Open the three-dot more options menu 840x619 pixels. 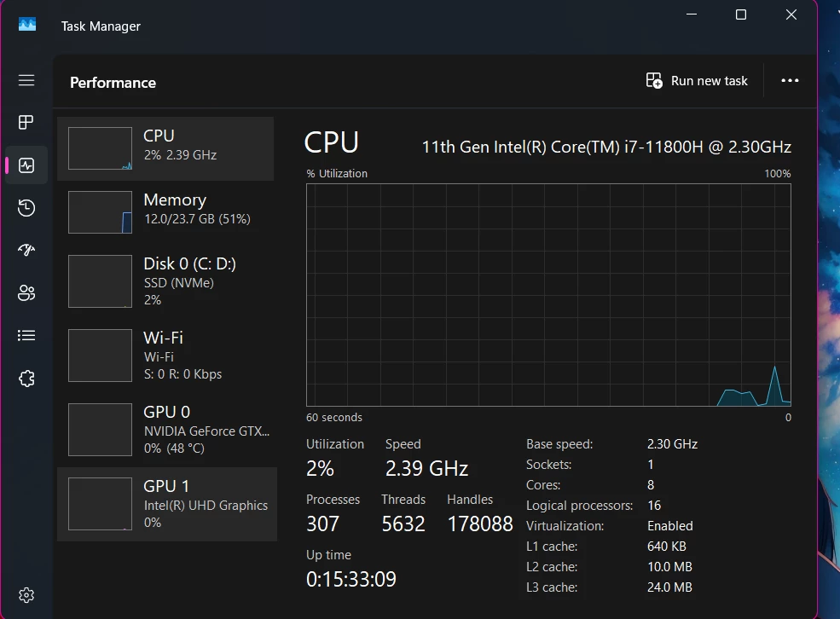point(790,80)
